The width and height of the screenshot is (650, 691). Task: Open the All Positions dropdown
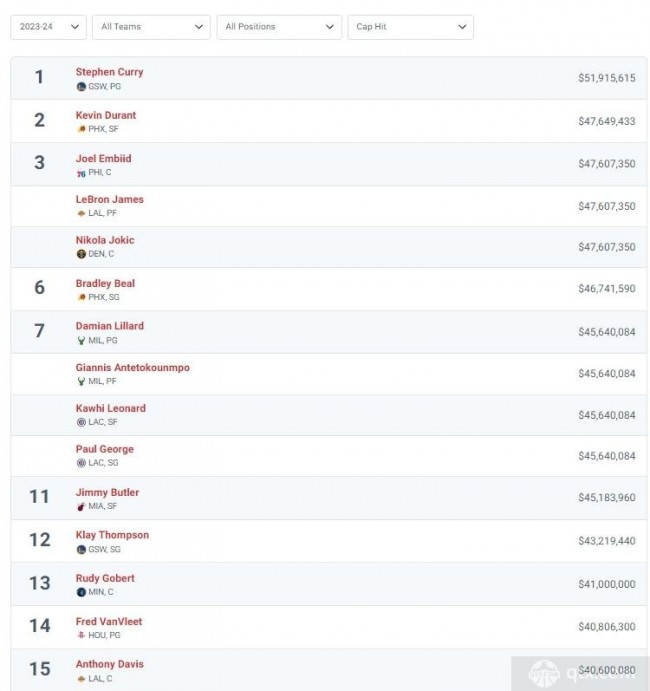(279, 27)
